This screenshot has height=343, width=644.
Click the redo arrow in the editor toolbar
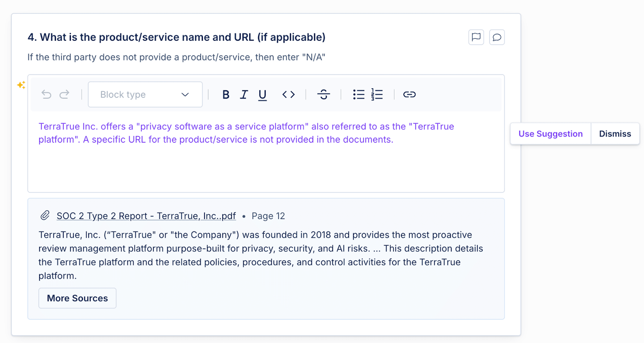pos(64,94)
